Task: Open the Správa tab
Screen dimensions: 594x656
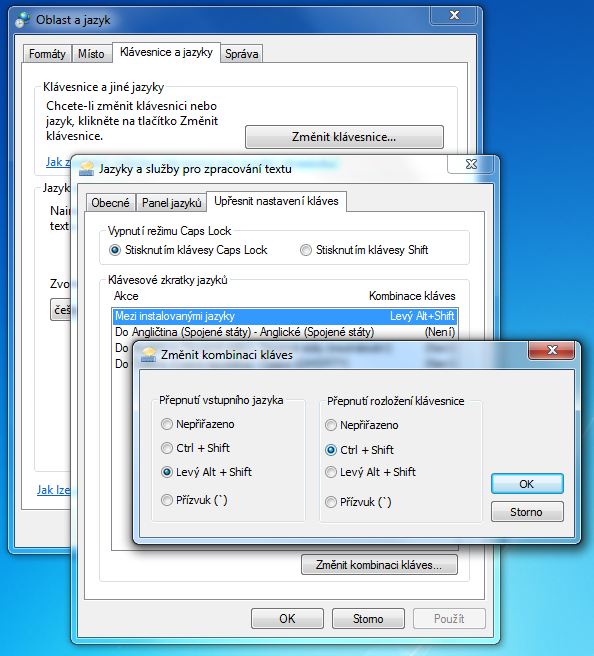Action: pos(241,54)
